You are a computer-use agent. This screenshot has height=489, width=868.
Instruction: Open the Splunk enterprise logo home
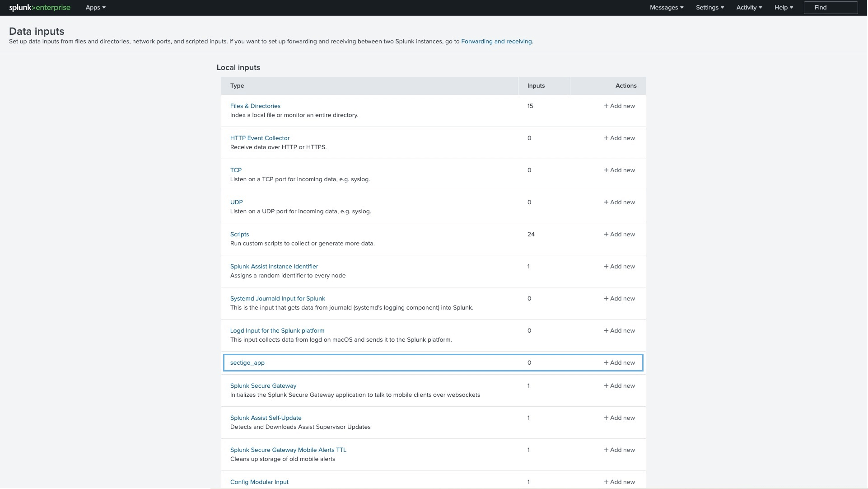(x=40, y=8)
